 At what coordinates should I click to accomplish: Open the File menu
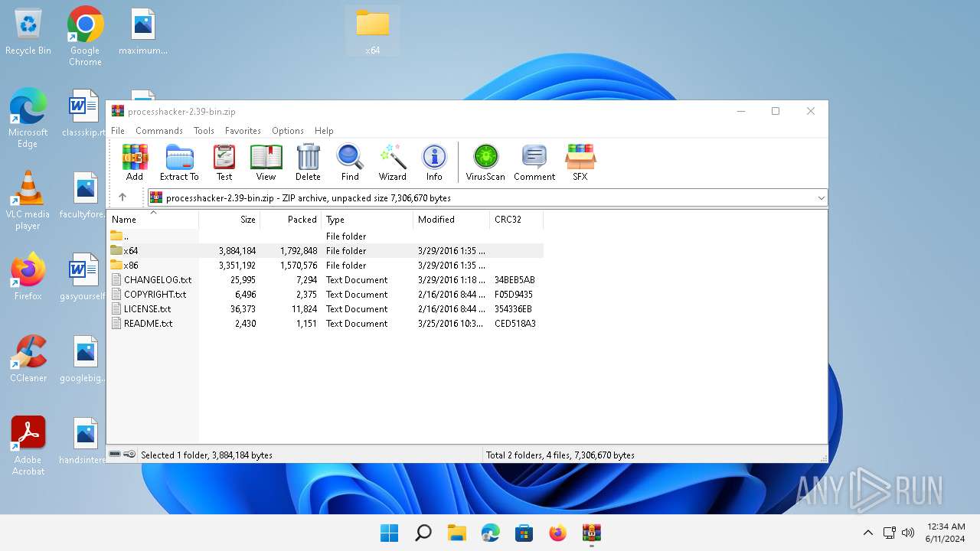118,131
